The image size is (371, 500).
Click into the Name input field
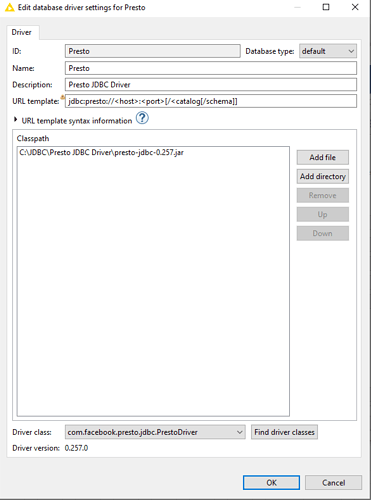(x=211, y=68)
